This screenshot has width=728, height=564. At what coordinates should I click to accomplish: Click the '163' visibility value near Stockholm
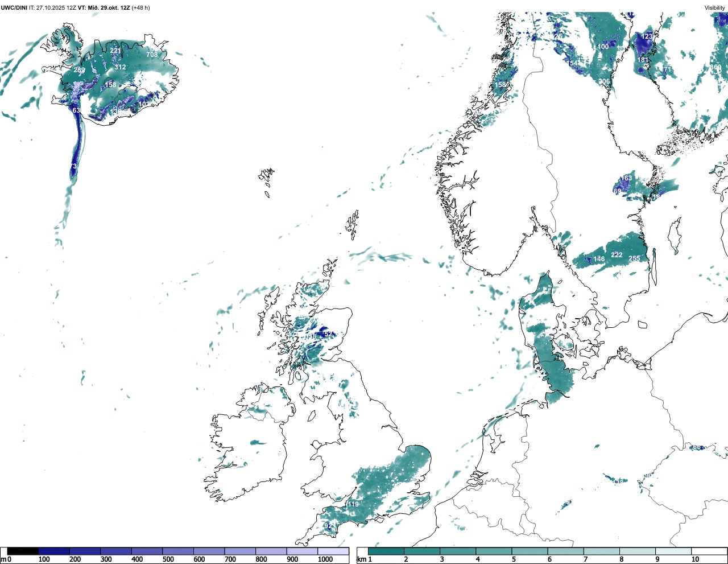(x=626, y=178)
